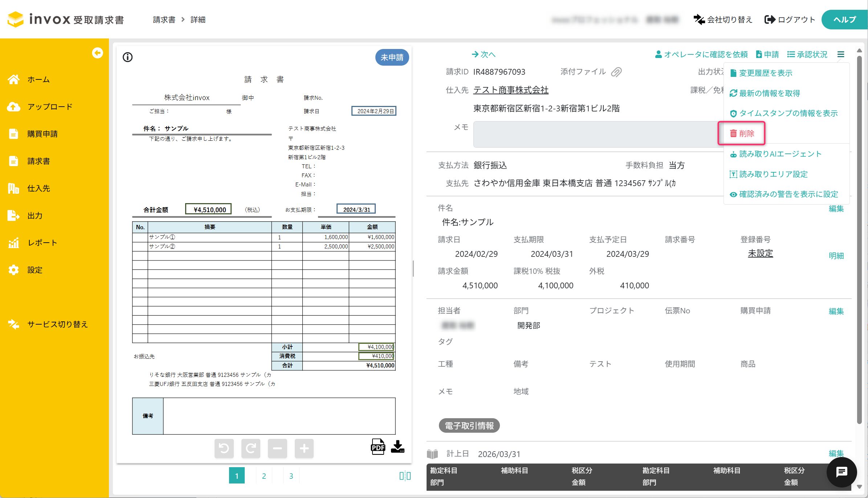Rotate the invoice image counterclockwise

224,449
